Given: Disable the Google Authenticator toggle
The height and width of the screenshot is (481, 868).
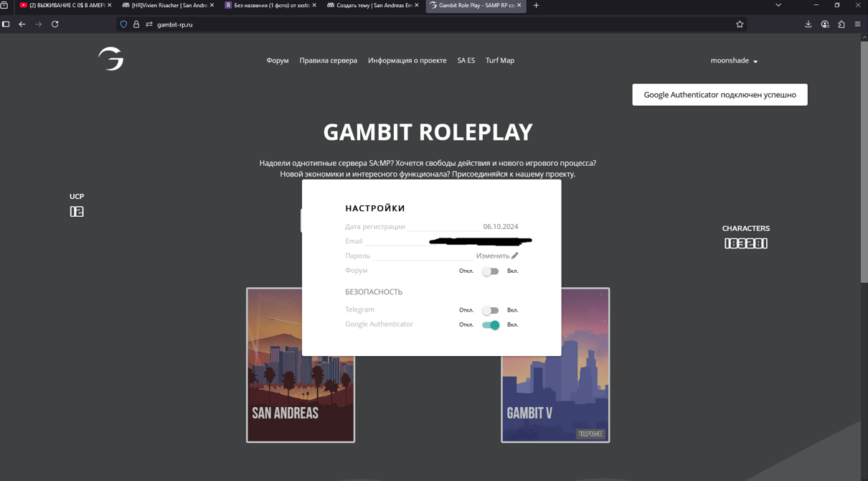Looking at the screenshot, I should coord(491,325).
